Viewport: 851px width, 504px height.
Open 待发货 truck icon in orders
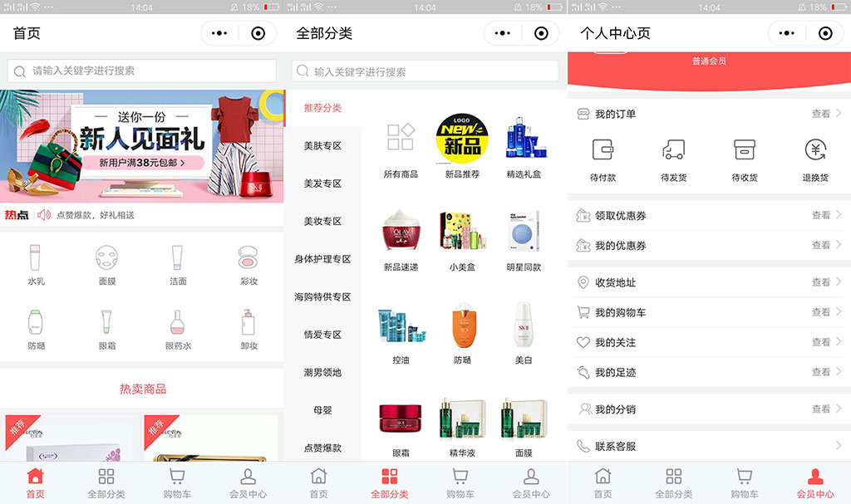[x=673, y=150]
